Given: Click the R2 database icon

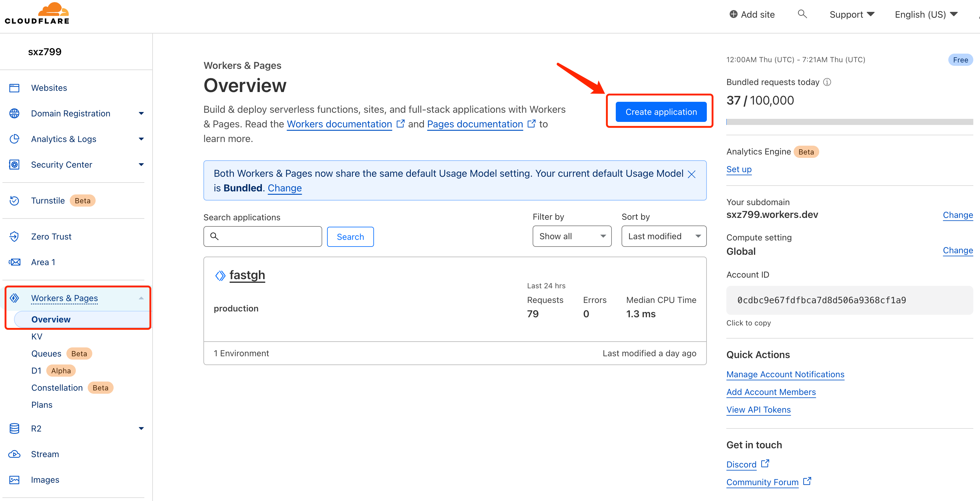Looking at the screenshot, I should (14, 428).
